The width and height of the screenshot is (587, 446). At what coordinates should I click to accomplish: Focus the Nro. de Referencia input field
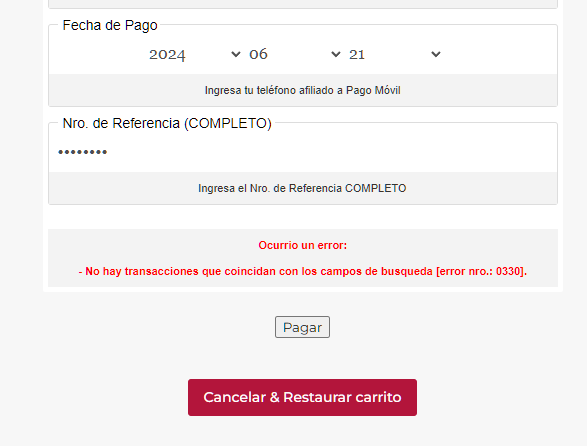pyautogui.click(x=302, y=152)
